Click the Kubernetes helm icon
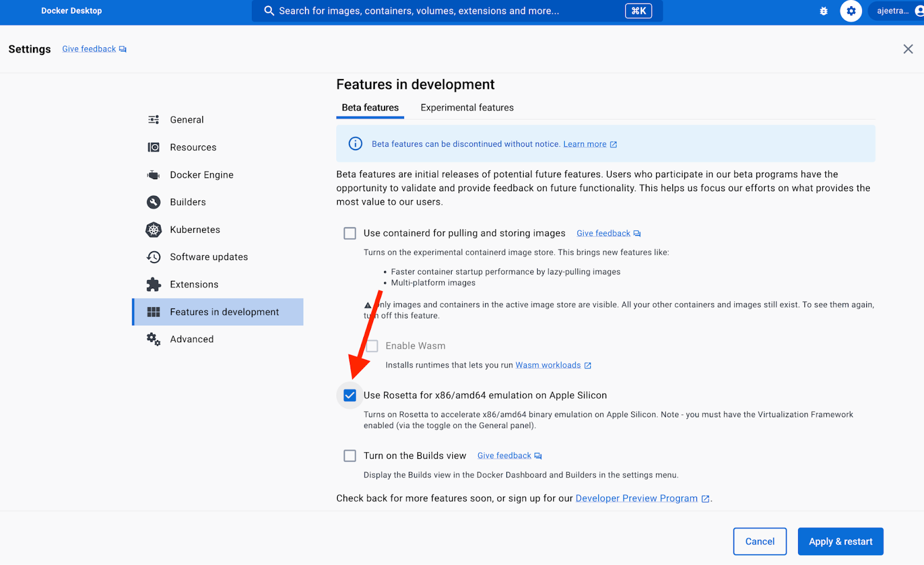 click(x=154, y=230)
